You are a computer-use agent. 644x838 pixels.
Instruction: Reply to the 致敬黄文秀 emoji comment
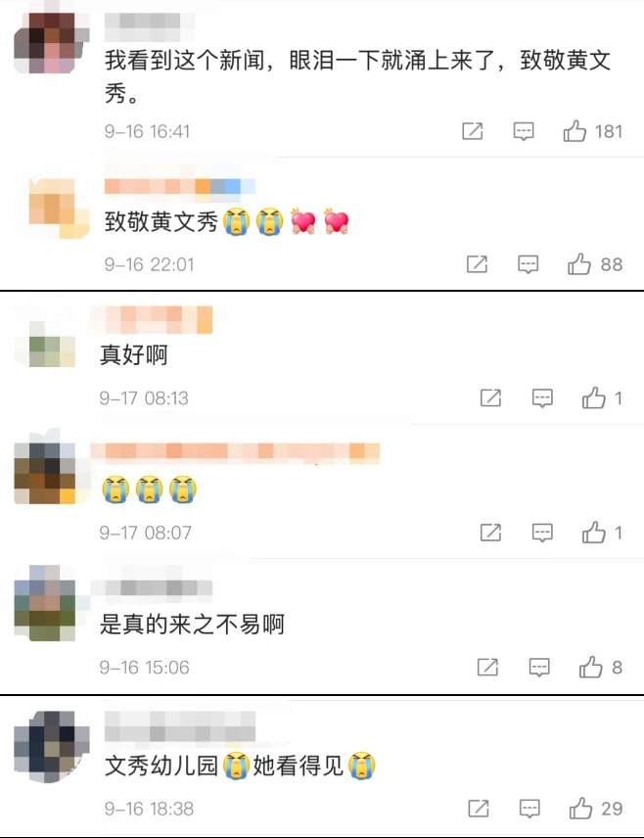pos(529,264)
